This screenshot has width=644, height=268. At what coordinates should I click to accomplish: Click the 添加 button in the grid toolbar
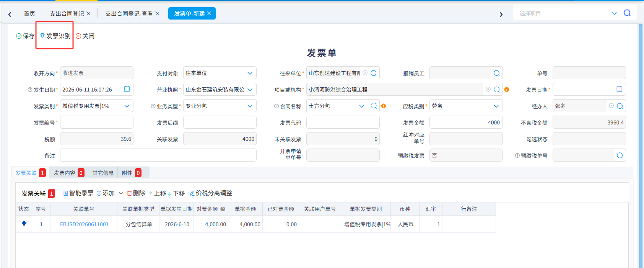(106, 193)
